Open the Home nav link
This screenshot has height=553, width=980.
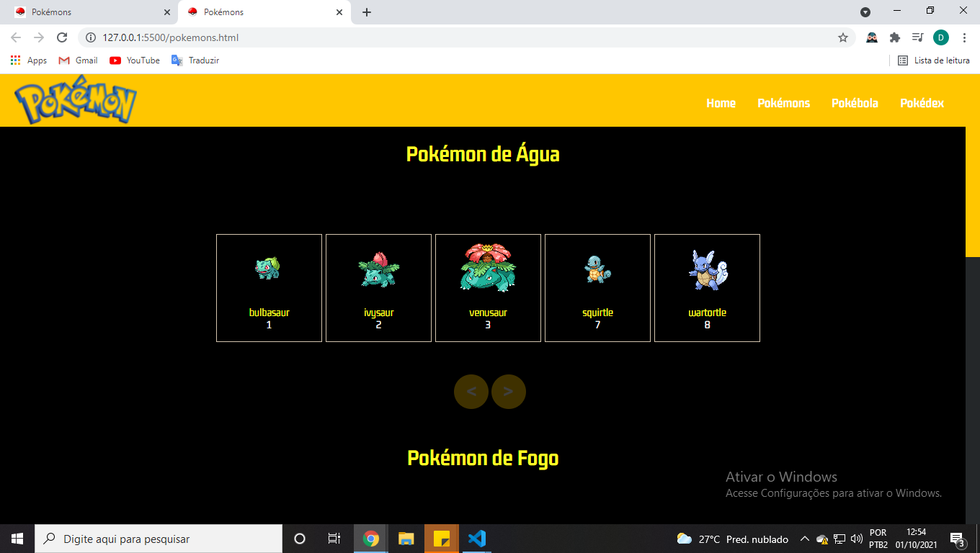721,103
